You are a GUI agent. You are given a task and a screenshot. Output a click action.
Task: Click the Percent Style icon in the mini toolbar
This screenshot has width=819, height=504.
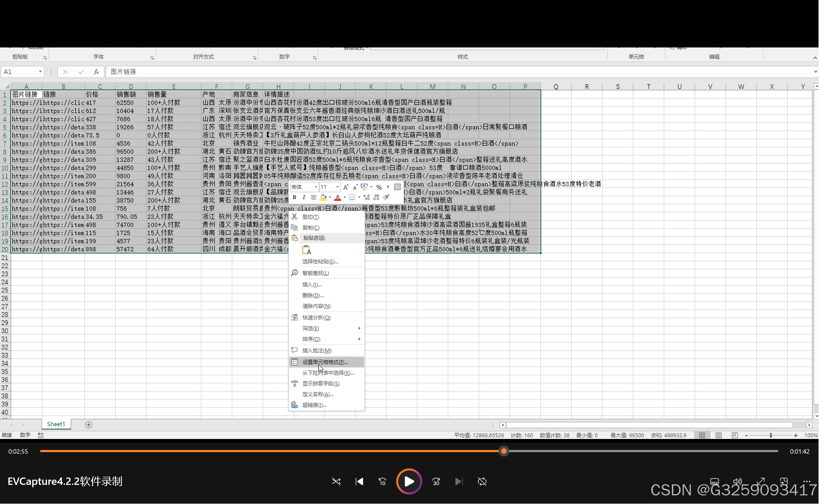click(x=379, y=187)
